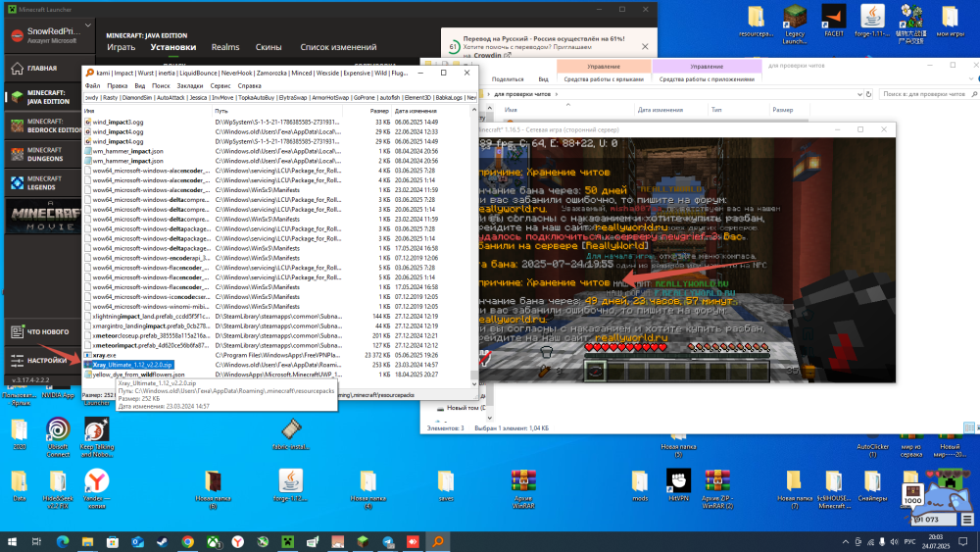Image resolution: width=980 pixels, height=552 pixels.
Task: Select Minecraft Legends in launcher sidebar
Action: [x=43, y=183]
